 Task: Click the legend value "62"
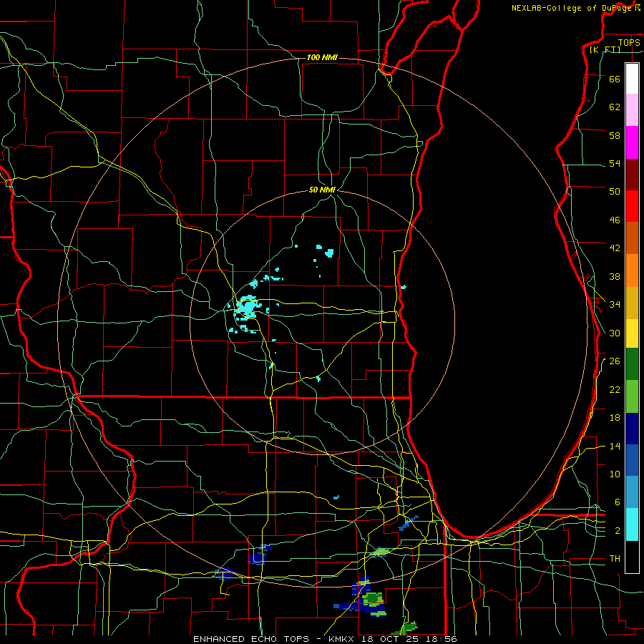[615, 107]
